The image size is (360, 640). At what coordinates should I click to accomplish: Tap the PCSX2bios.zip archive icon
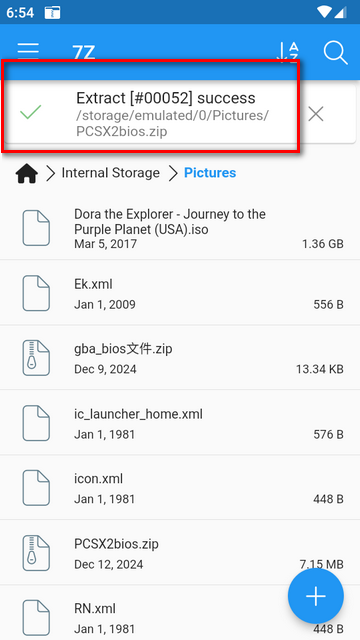point(36,553)
